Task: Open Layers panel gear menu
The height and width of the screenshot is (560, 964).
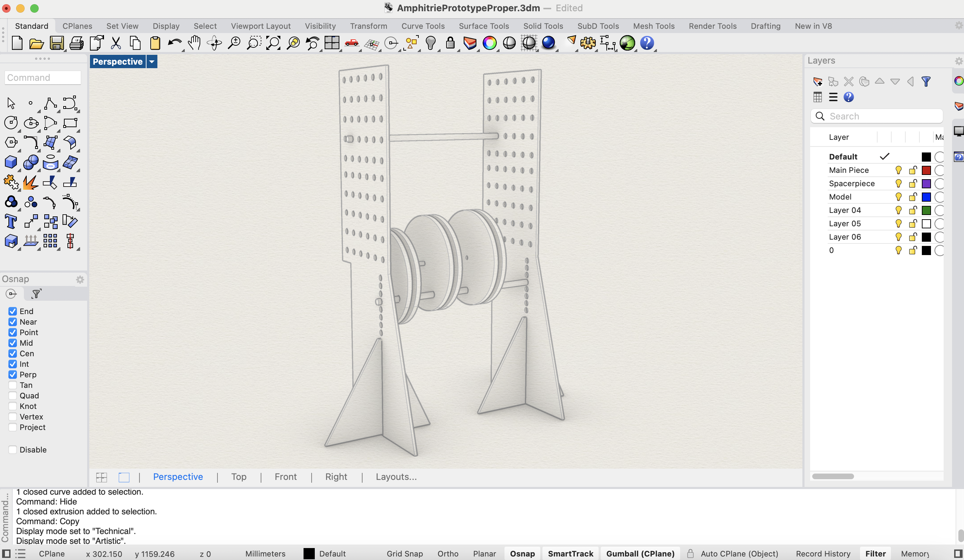Action: click(x=958, y=61)
